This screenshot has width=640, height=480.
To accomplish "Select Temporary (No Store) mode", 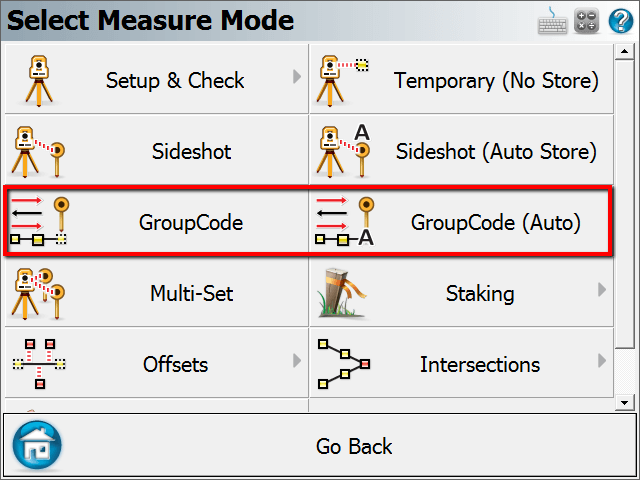I will pyautogui.click(x=462, y=79).
